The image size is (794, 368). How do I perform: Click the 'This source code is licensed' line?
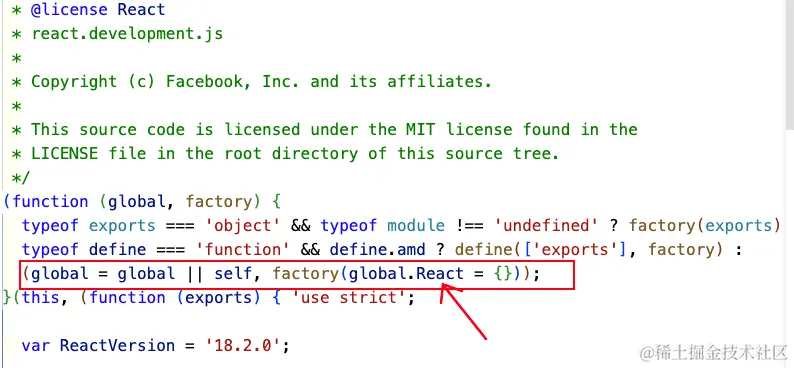coord(324,130)
